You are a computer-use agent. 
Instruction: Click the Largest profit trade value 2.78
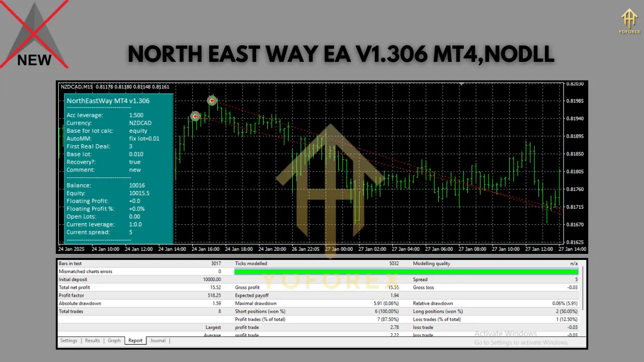394,327
